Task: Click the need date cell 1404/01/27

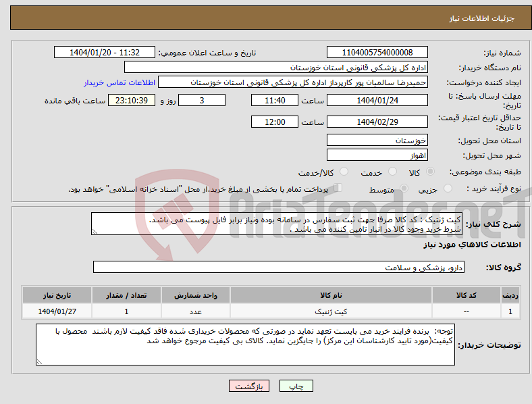Action: coord(57,311)
